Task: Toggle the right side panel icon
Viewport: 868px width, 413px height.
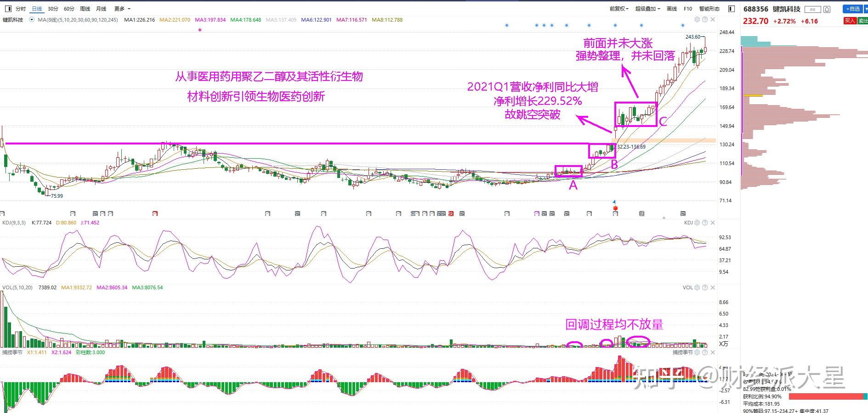Action: tap(732, 9)
